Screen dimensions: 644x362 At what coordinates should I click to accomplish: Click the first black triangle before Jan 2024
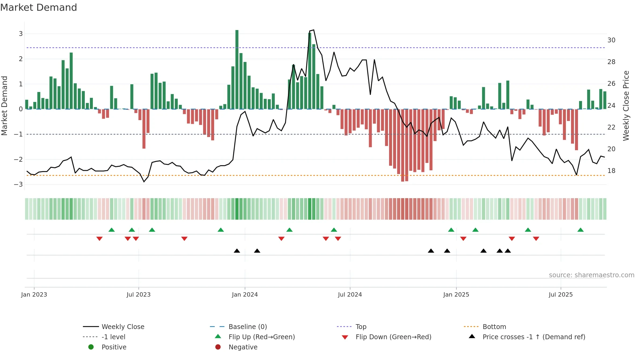click(x=237, y=251)
